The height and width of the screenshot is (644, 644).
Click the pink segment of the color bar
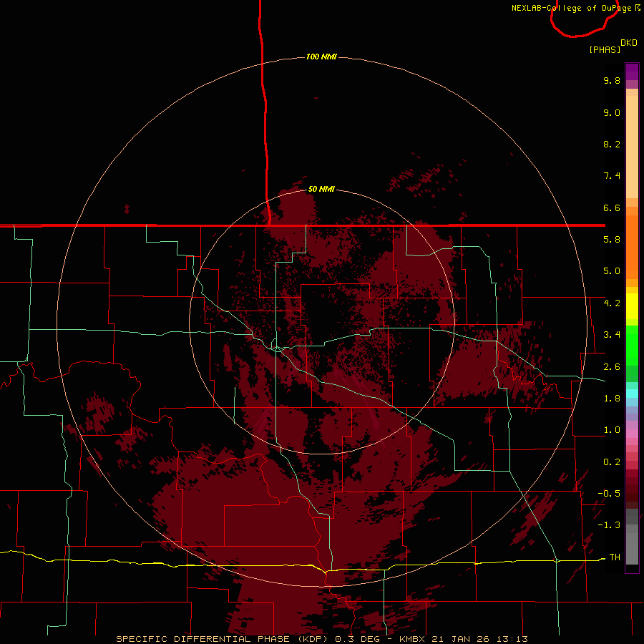632,434
